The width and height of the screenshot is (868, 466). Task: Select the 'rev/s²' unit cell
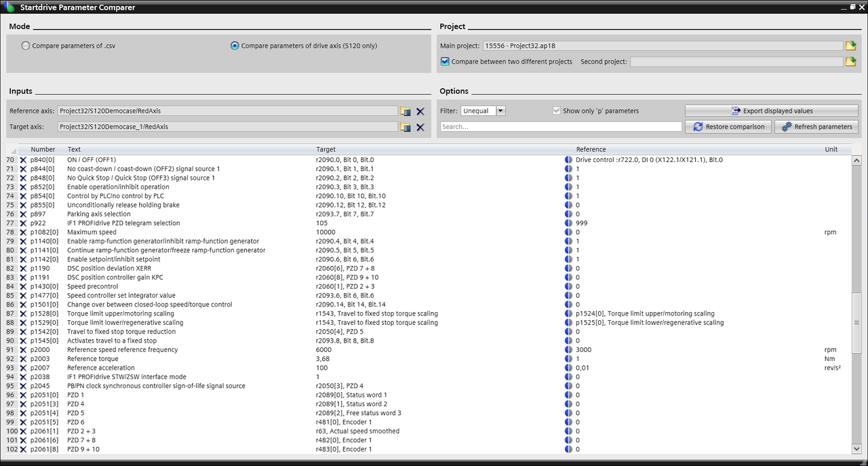coord(833,368)
